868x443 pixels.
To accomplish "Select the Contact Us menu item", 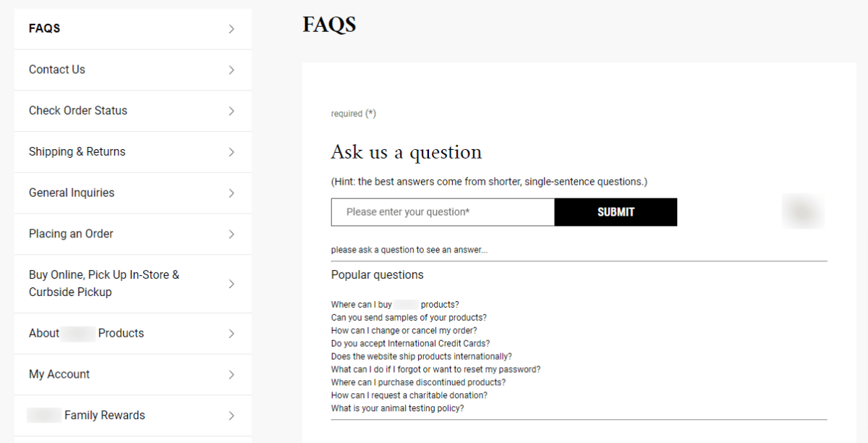I will (x=56, y=69).
